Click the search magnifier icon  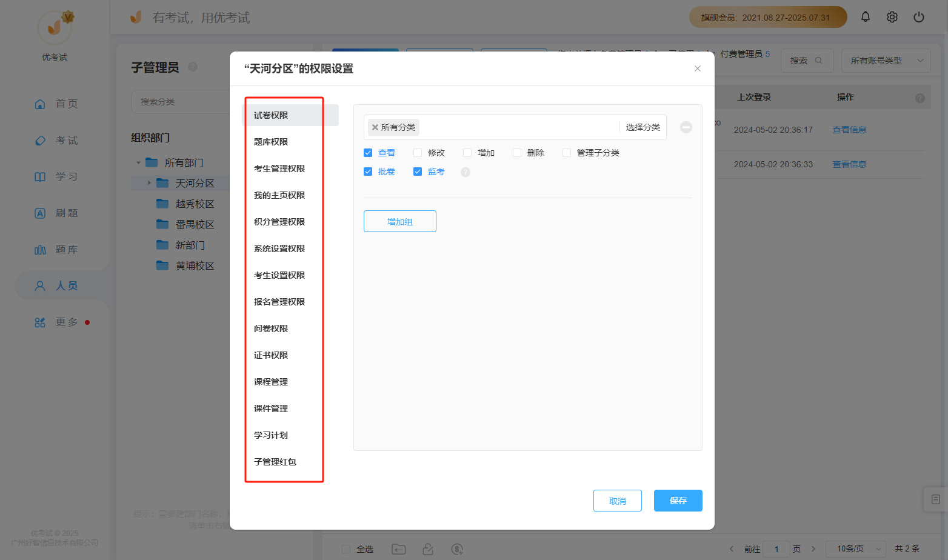coord(819,61)
